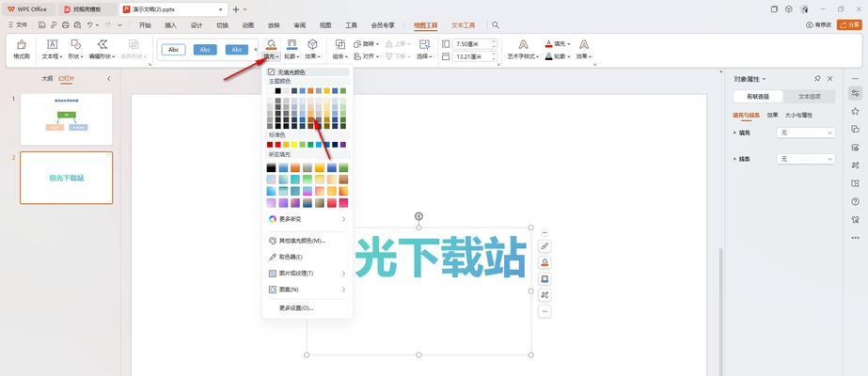Open the 旋转 rotate tool
Screen dimensions: 868x376
click(x=367, y=43)
